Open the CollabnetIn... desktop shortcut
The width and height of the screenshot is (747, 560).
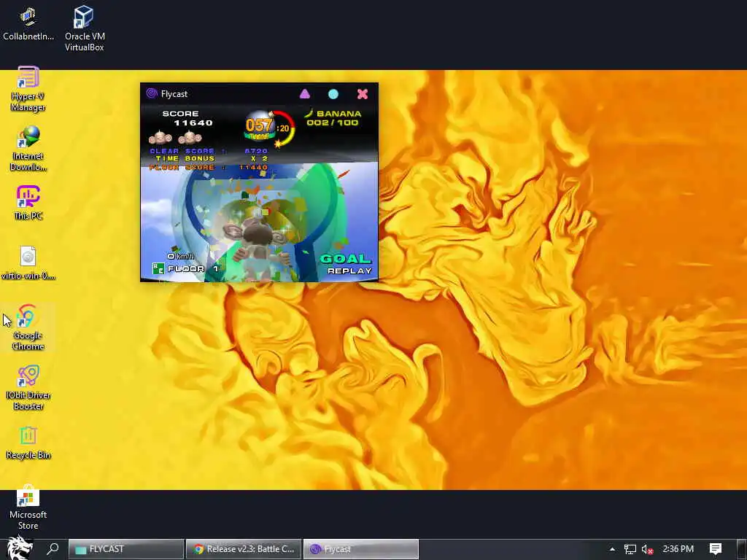(x=28, y=24)
